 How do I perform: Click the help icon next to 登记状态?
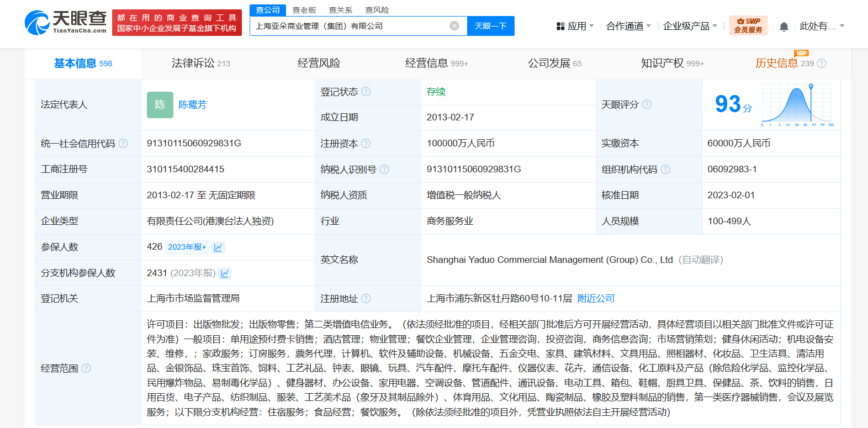[x=366, y=92]
